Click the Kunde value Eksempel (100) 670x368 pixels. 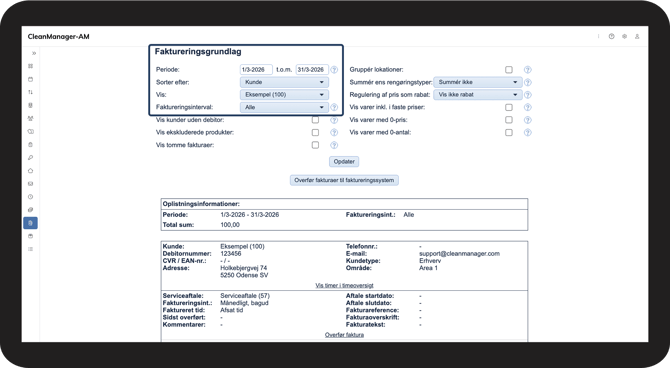[242, 247]
